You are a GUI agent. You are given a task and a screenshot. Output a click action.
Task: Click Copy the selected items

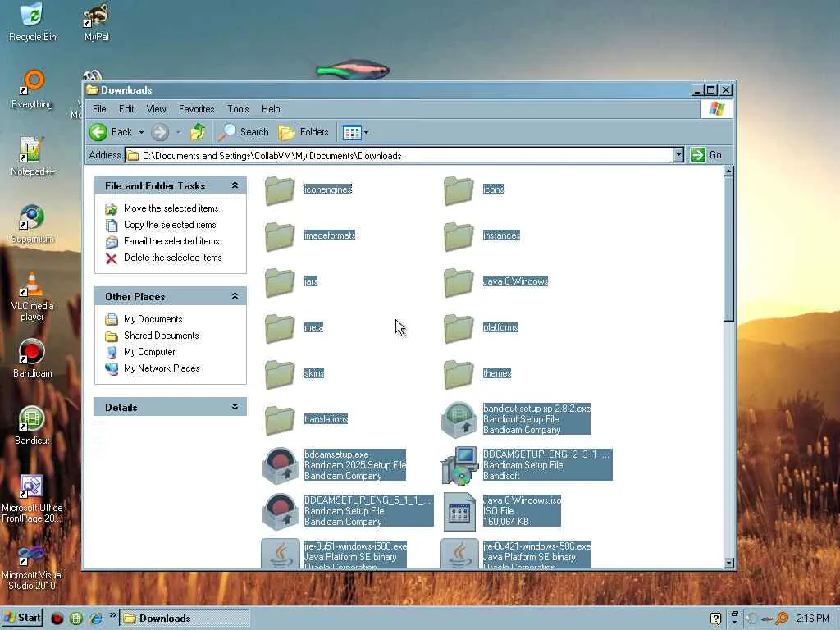[170, 225]
